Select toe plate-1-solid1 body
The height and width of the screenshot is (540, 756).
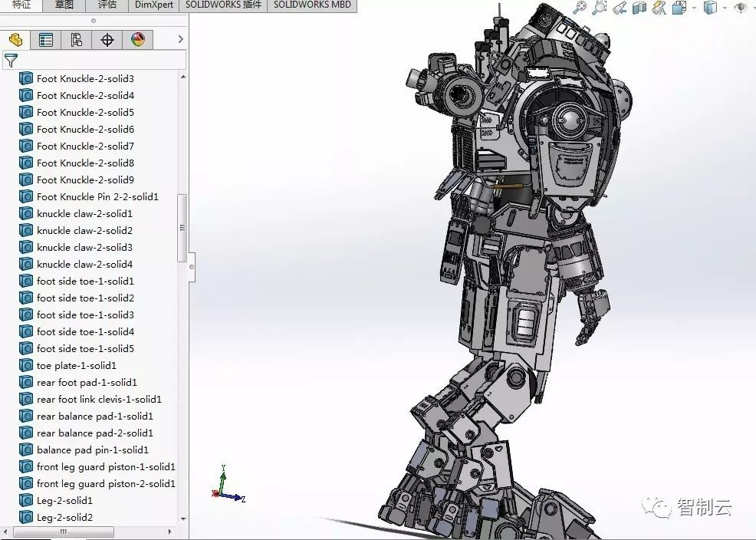click(76, 365)
